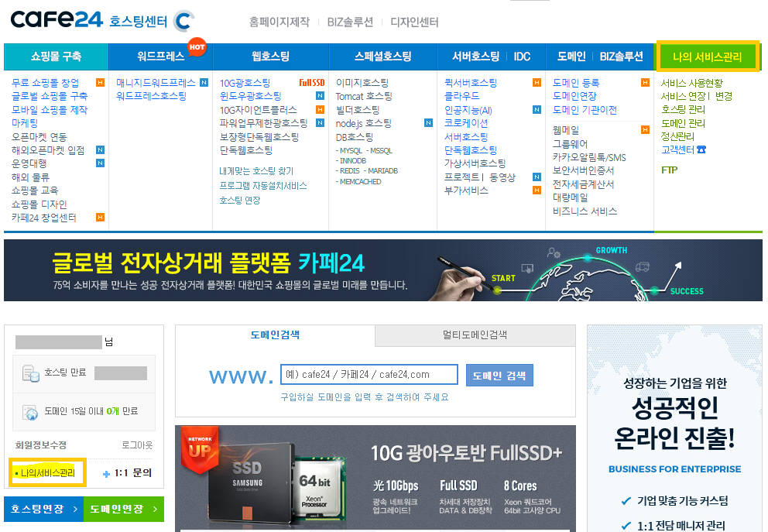Open 회원정보수정 link
The image size is (768, 532).
pyautogui.click(x=41, y=444)
